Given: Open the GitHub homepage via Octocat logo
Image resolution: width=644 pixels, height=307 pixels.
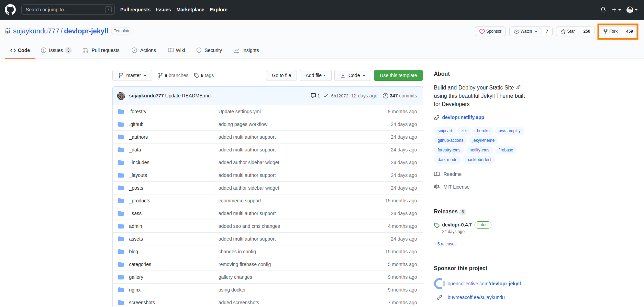Looking at the screenshot, I should pyautogui.click(x=10, y=10).
